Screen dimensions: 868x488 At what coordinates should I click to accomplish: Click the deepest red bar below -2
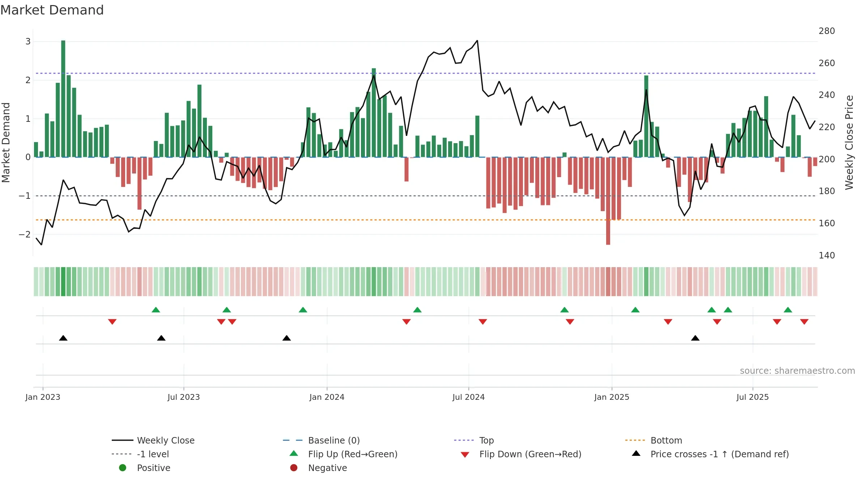tap(608, 201)
